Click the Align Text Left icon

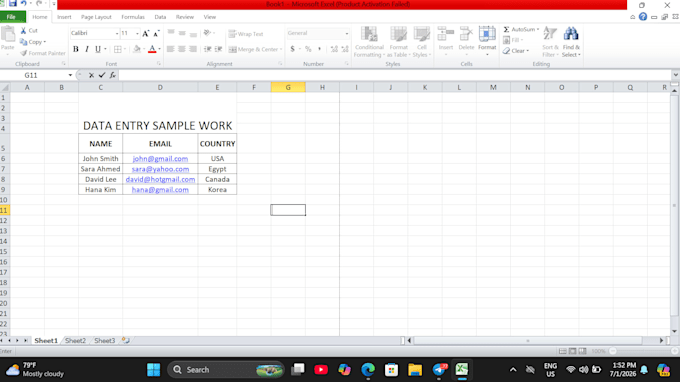pyautogui.click(x=170, y=49)
